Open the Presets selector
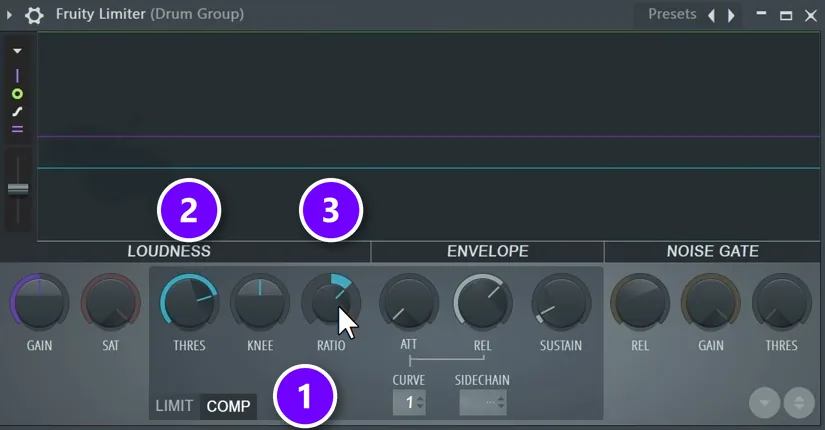Image resolution: width=825 pixels, height=430 pixels. 672,14
